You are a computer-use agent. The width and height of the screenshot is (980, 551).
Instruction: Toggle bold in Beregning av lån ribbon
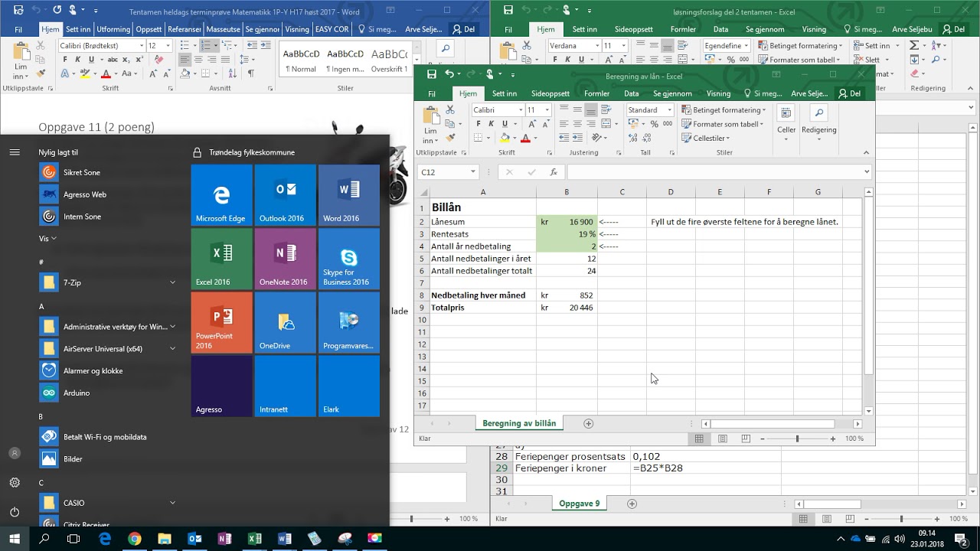(477, 124)
